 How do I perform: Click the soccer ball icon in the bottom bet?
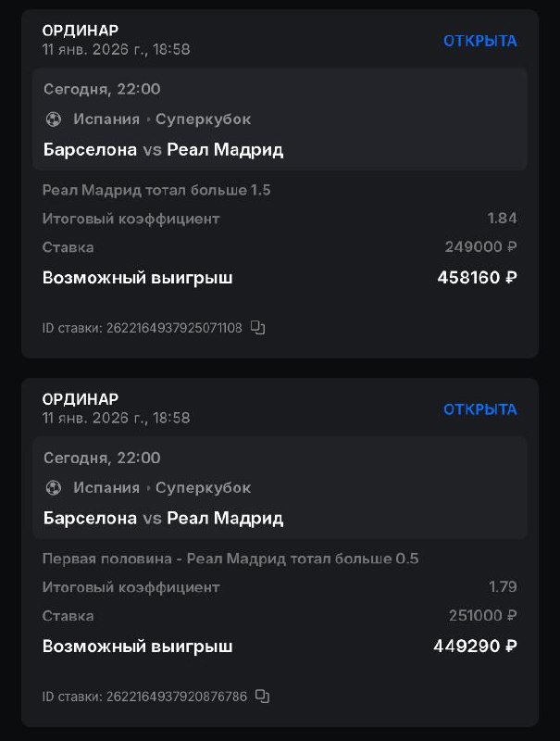[x=54, y=488]
